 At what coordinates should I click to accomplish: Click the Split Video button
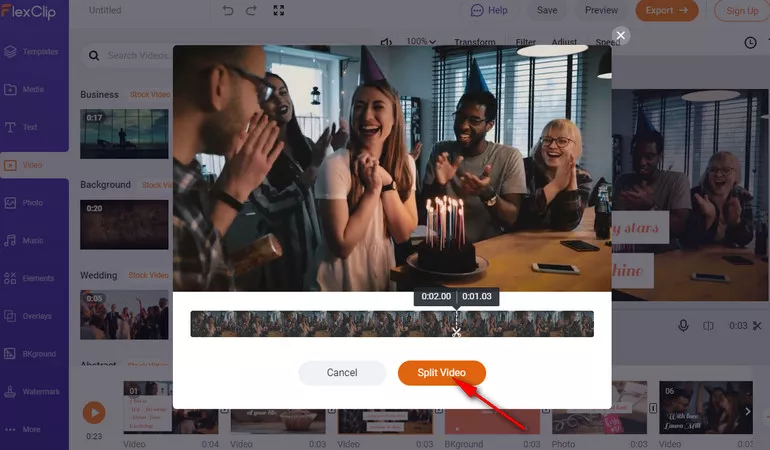click(441, 373)
